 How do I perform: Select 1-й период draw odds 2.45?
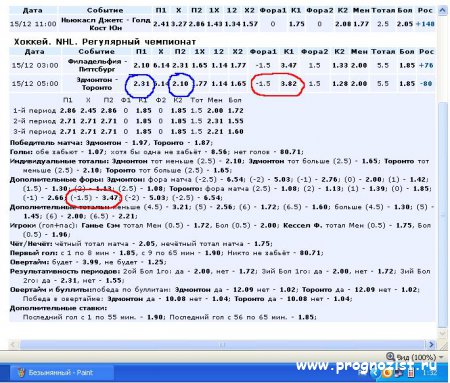tap(88, 111)
